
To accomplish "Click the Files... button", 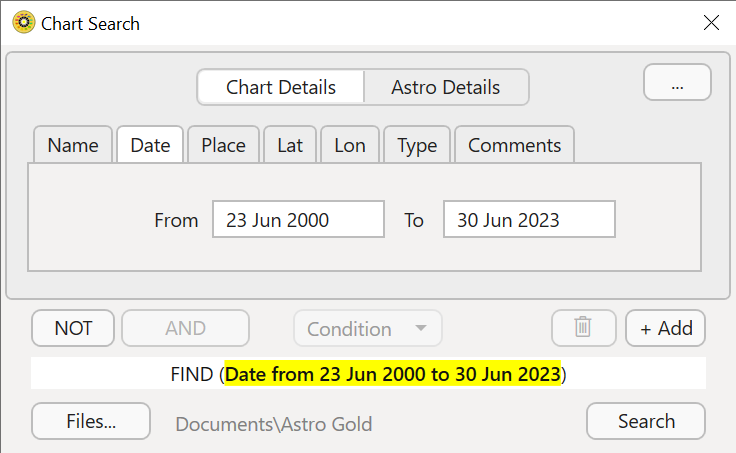I will (91, 421).
